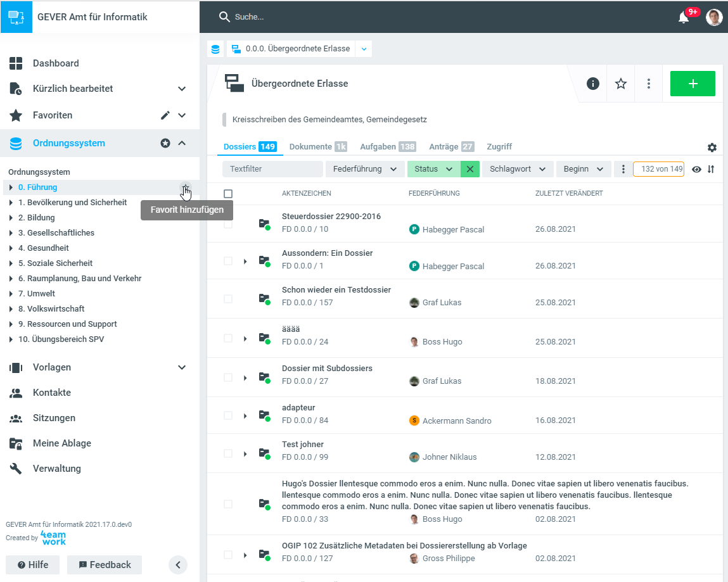Image resolution: width=728 pixels, height=582 pixels.
Task: Click the sort order arrows icon
Action: point(711,169)
